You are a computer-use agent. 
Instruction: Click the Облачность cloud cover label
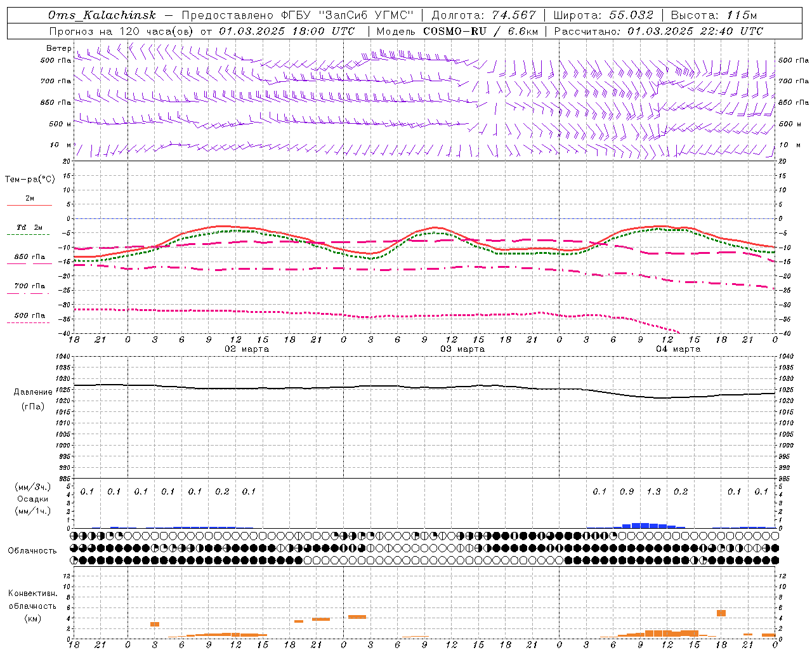coord(32,551)
